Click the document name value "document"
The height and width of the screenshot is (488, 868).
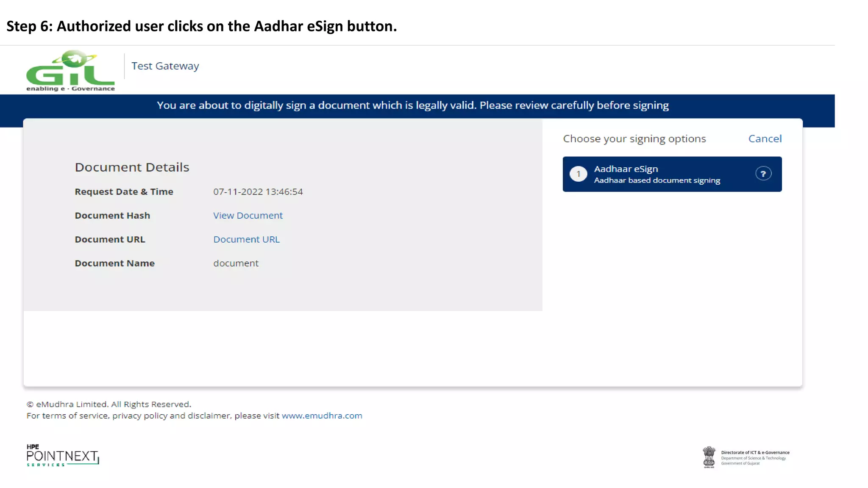coord(236,263)
